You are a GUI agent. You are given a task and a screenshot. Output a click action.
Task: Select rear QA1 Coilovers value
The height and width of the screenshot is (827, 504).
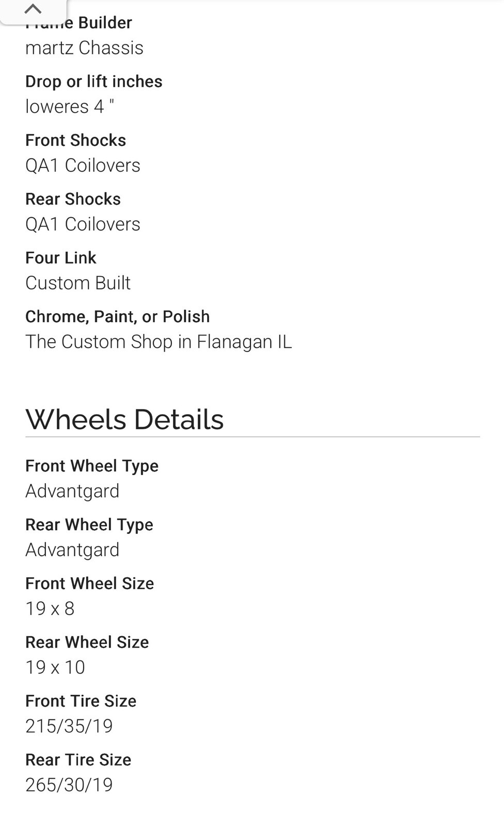[x=83, y=224]
